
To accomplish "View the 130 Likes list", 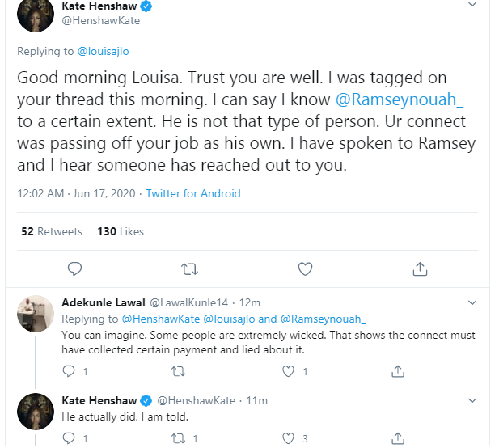I will coord(121,231).
